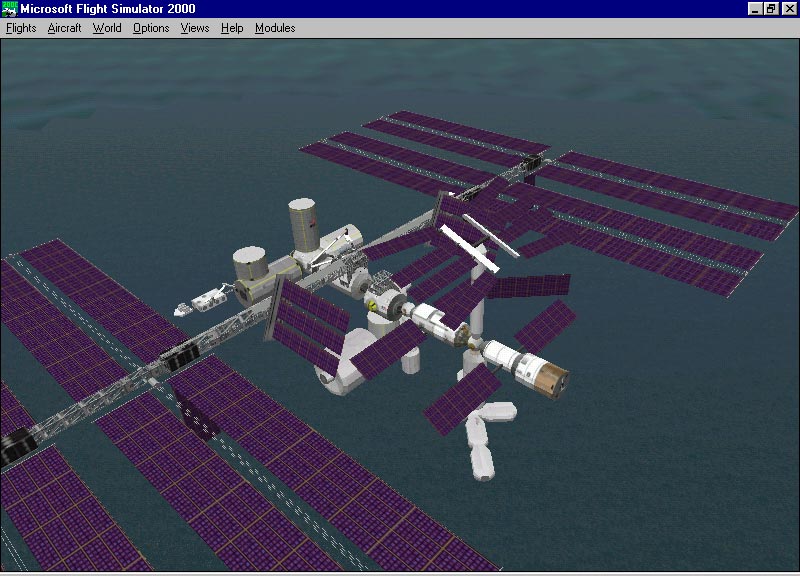Click the small white shuttle docked on truss
Viewport: 800px width, 576px height.
[201, 302]
